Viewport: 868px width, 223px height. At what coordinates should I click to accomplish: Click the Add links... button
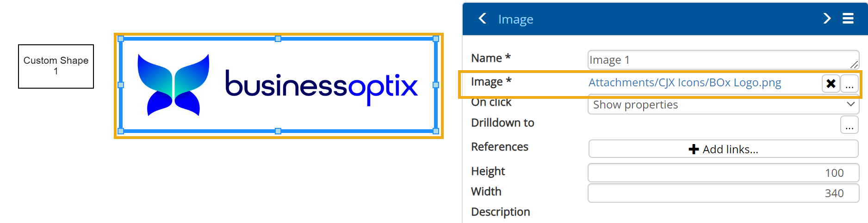[723, 149]
